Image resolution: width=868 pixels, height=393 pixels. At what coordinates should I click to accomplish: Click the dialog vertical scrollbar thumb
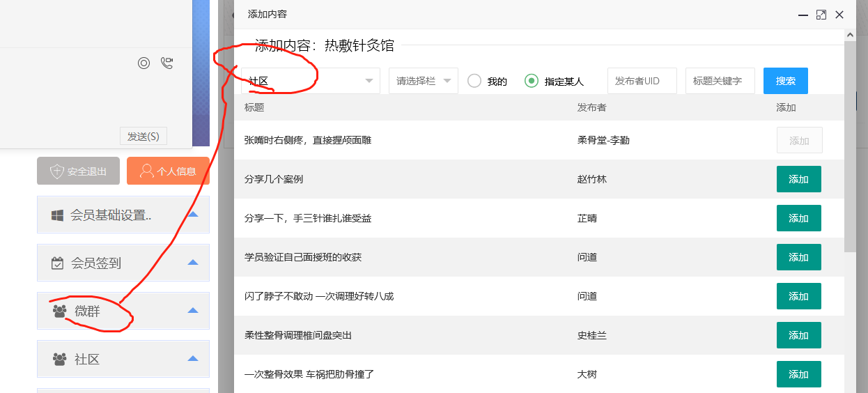pos(850,146)
